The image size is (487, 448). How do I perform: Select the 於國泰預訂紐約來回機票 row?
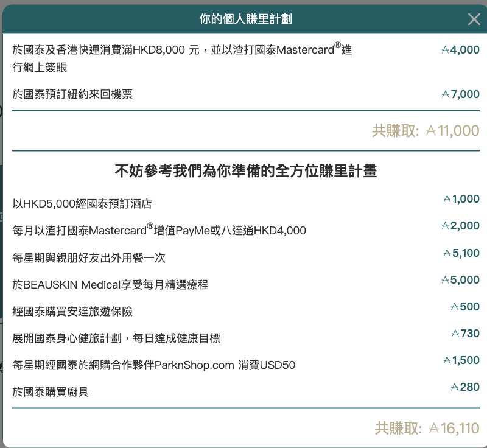tap(72, 94)
